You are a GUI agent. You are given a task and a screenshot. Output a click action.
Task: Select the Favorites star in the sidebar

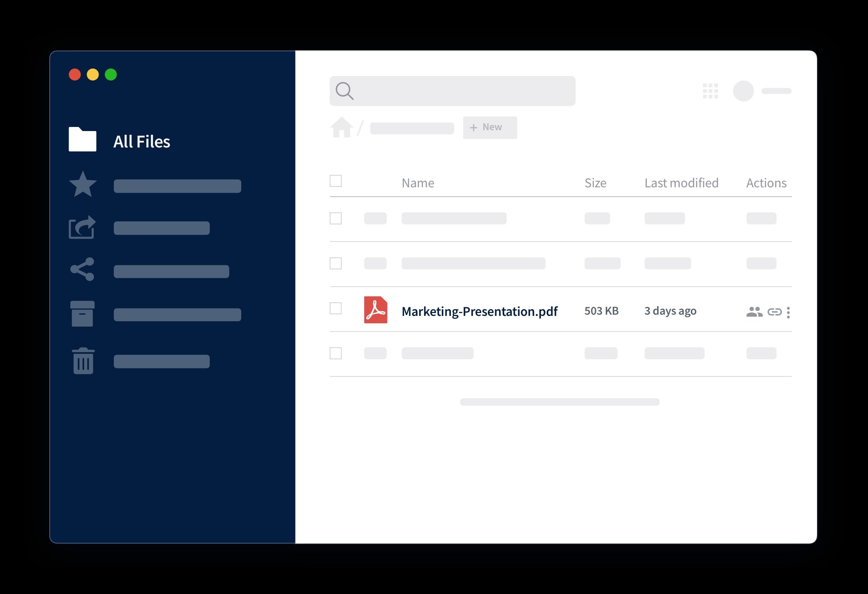(83, 184)
